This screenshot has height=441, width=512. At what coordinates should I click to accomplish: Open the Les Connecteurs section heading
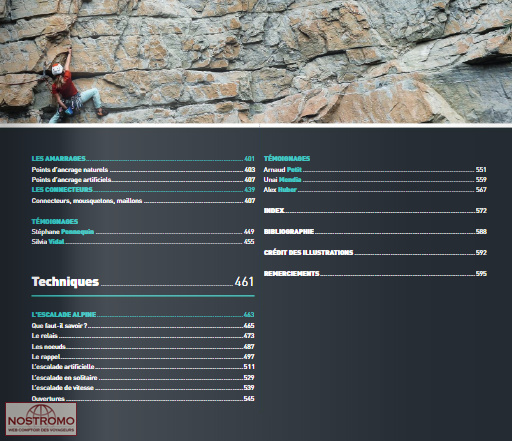tap(143, 190)
